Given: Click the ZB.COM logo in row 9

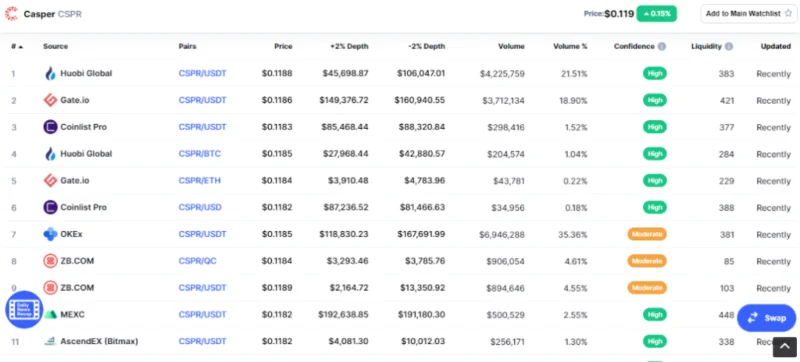Looking at the screenshot, I should click(x=50, y=288).
